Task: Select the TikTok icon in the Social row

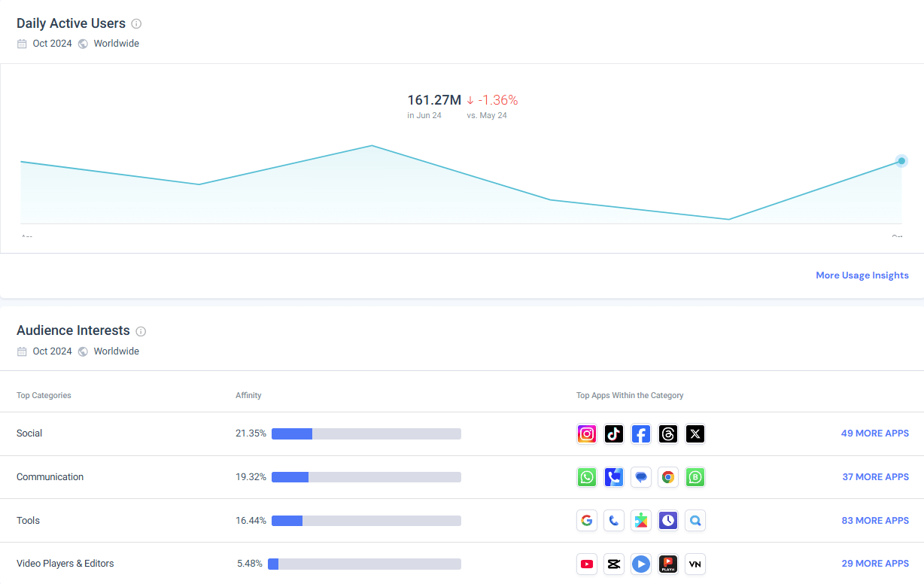Action: 614,434
